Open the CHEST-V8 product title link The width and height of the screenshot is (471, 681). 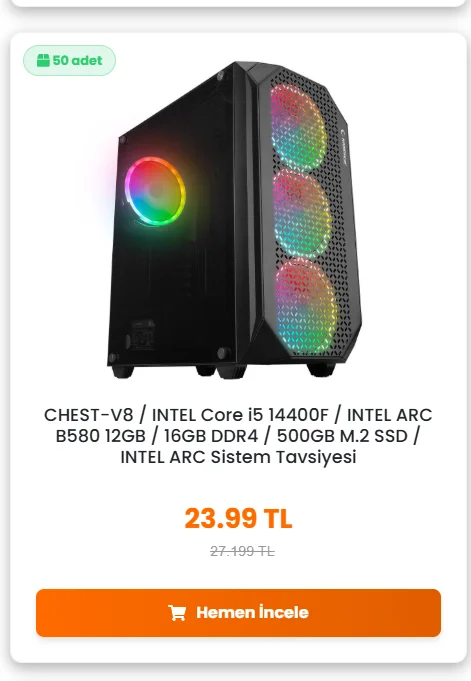(x=238, y=436)
